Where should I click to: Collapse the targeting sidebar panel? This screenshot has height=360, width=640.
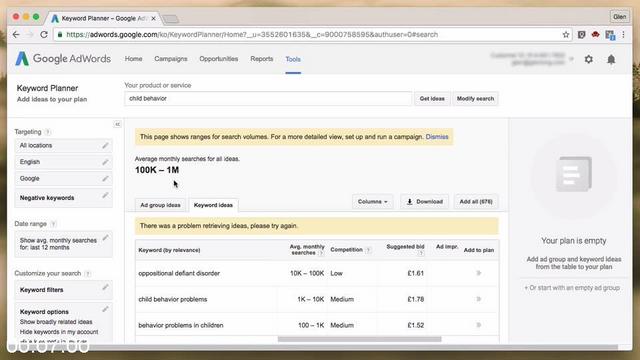coord(117,124)
